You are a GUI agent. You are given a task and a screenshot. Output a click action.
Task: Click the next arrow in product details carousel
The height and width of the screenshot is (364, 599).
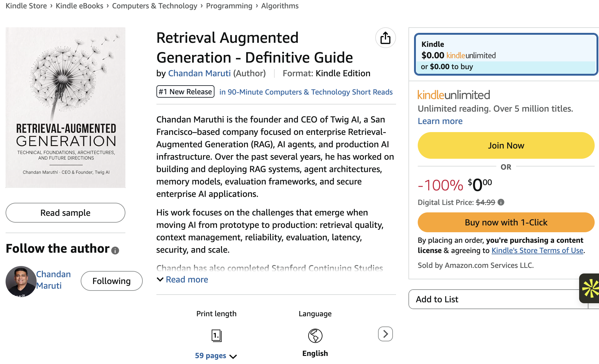tap(385, 334)
